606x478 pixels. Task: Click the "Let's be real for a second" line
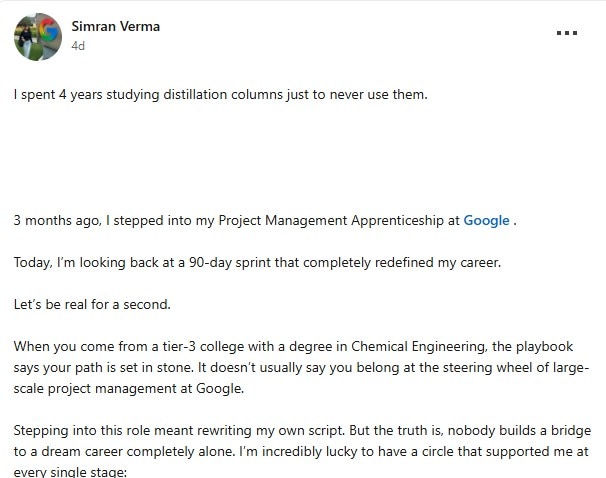click(92, 304)
